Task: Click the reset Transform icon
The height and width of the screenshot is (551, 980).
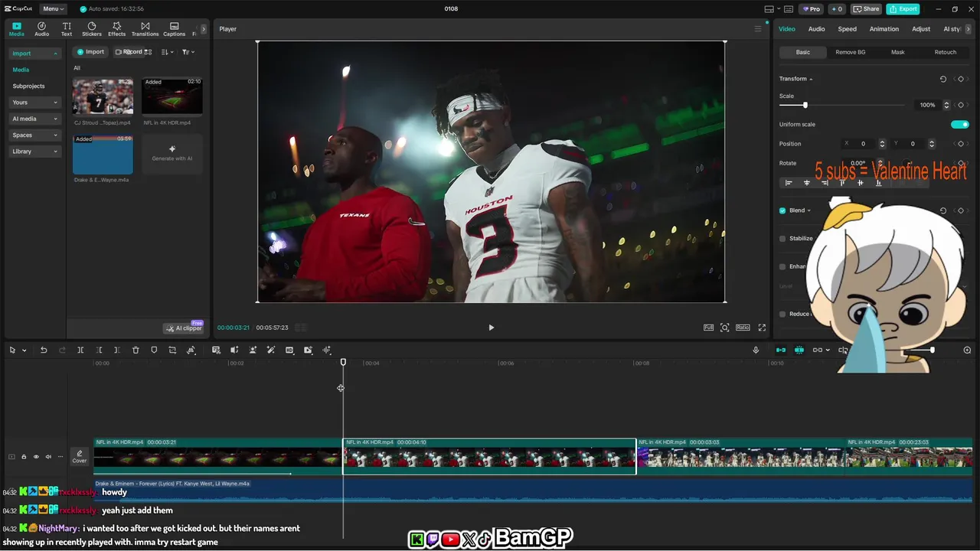Action: [x=942, y=79]
